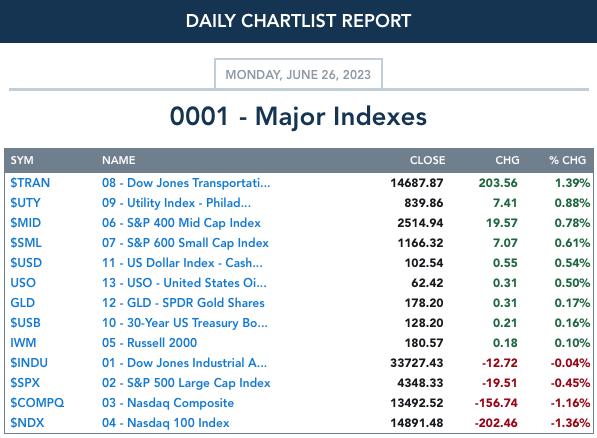This screenshot has width=597, height=438.
Task: Sort table by the SYM column header
Action: click(x=22, y=160)
